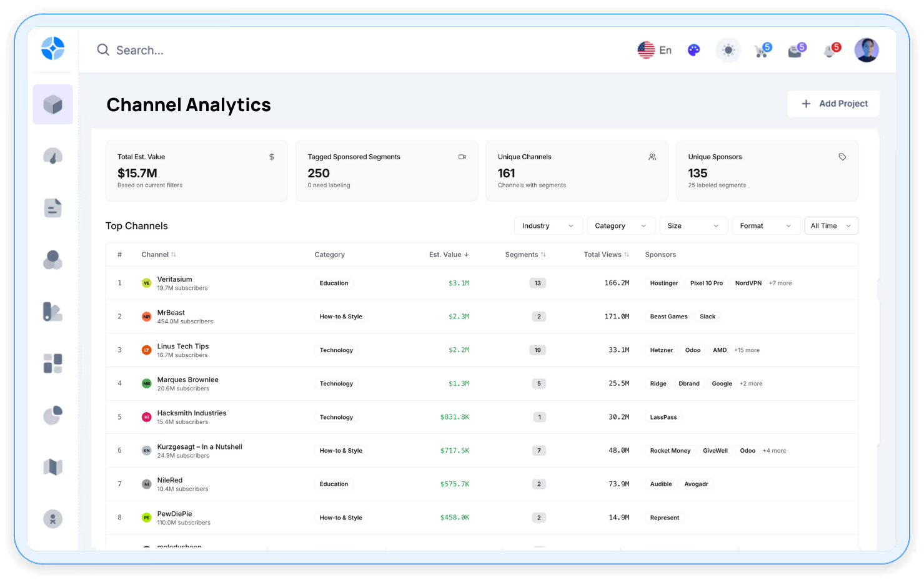Click the Audible sponsor tag
Viewport: 924px width, 585px height.
660,484
